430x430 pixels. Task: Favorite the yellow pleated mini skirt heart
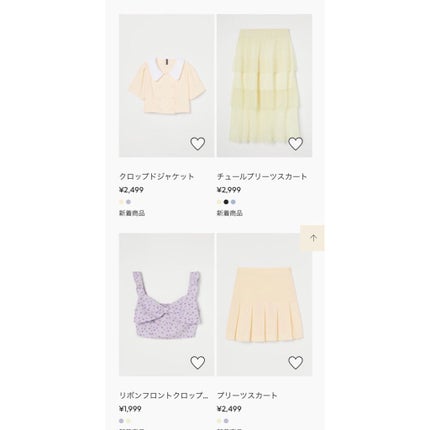click(295, 362)
